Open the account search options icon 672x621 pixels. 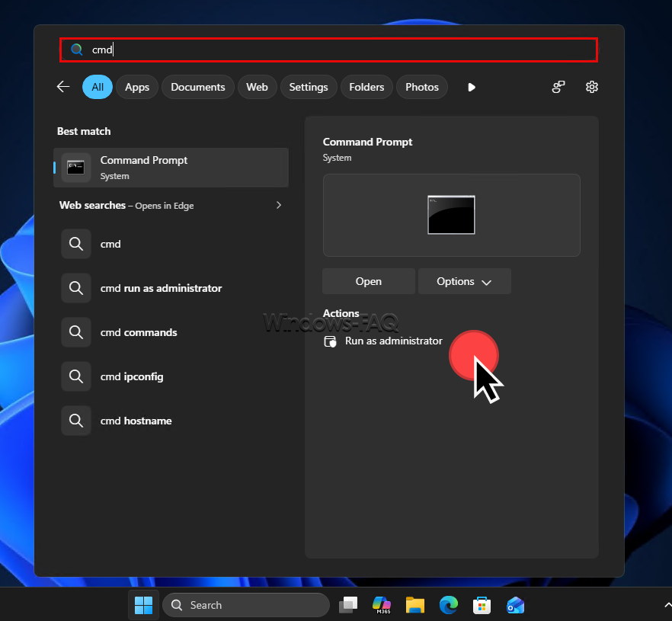coord(558,87)
